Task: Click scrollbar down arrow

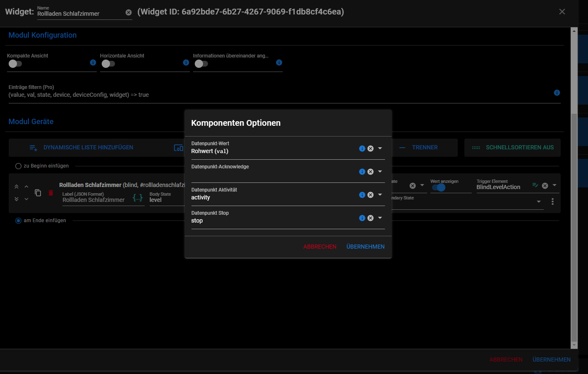Action: [x=574, y=345]
